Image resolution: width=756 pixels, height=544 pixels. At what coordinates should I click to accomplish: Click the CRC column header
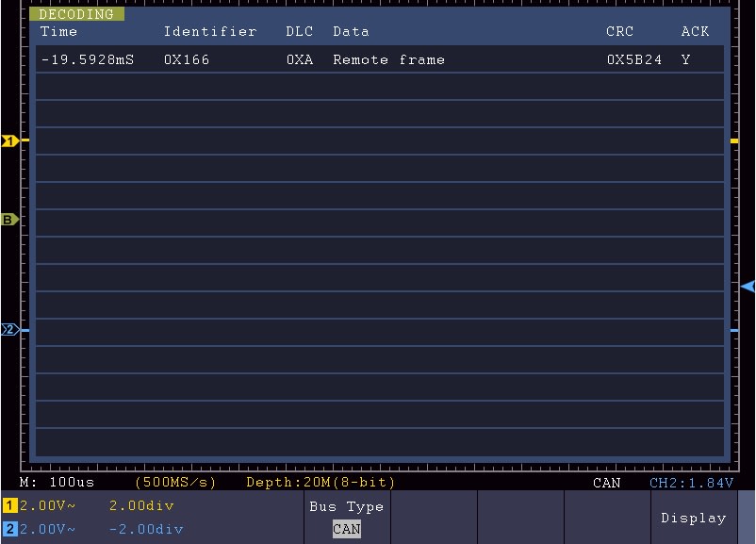619,31
